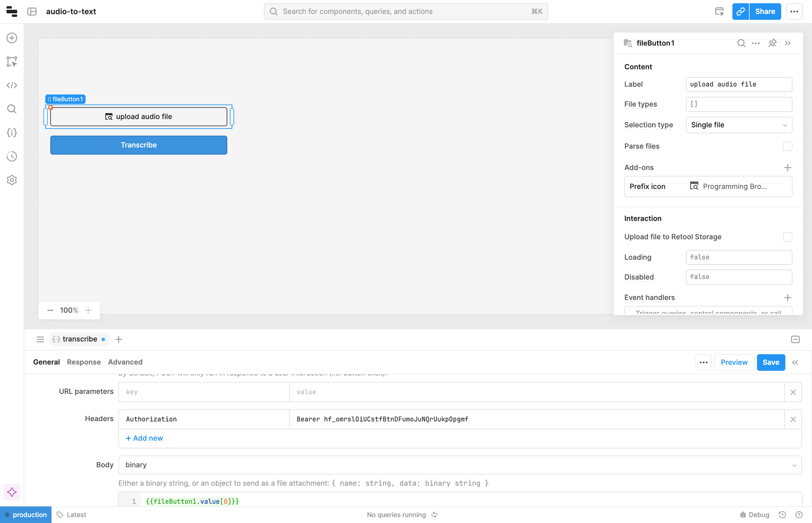Click the blue Save query button
The image size is (812, 523).
771,362
